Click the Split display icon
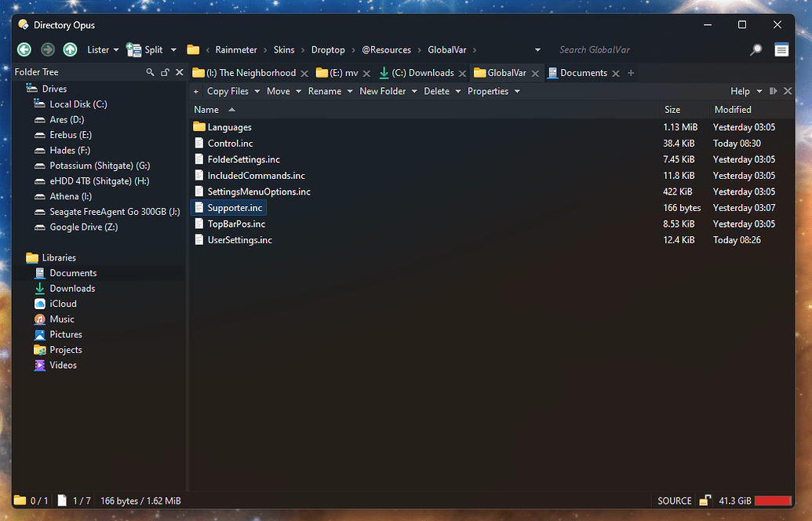 tap(133, 49)
